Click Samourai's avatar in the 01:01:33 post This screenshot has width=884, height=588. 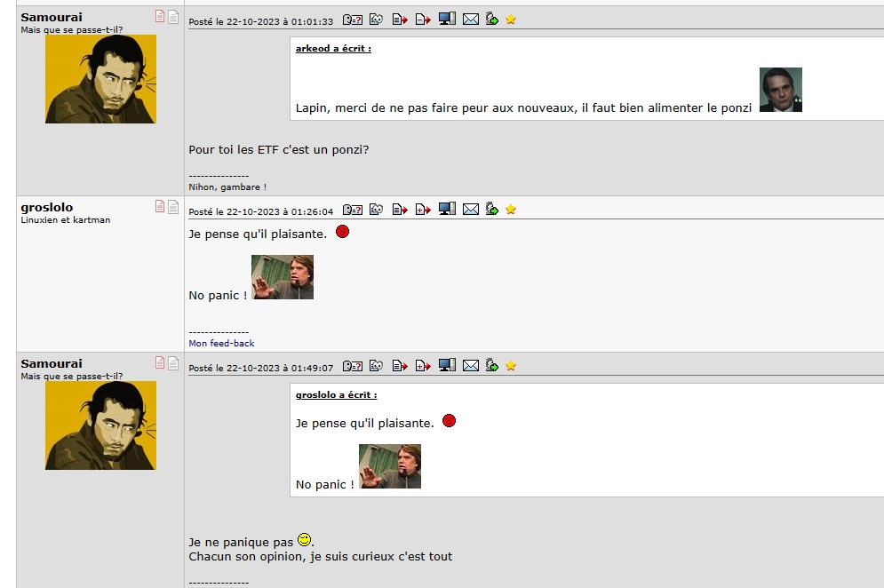click(100, 79)
